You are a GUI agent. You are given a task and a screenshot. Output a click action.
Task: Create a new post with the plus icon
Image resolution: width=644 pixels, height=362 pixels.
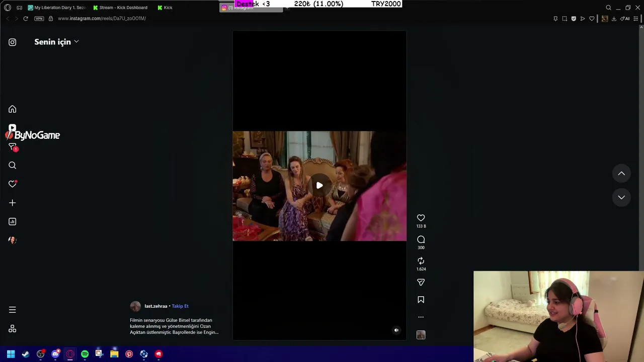point(13,203)
